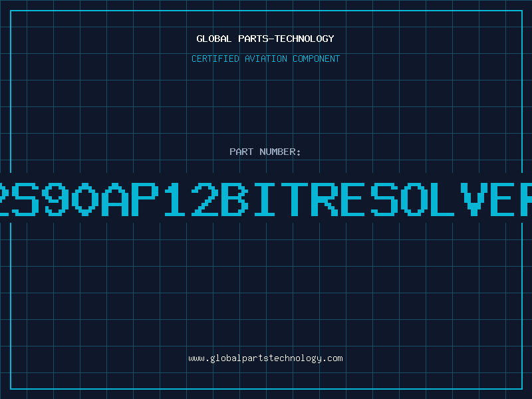Click the 'PART NUMBER:' label
The width and height of the screenshot is (532, 399).
pos(265,152)
